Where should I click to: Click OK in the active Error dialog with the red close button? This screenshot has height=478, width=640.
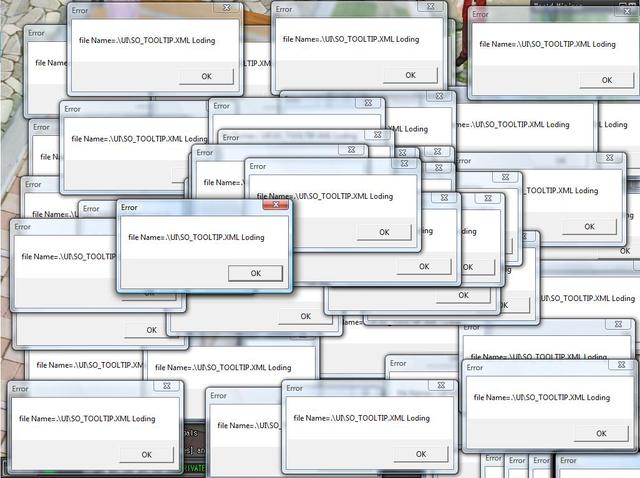[x=256, y=273]
